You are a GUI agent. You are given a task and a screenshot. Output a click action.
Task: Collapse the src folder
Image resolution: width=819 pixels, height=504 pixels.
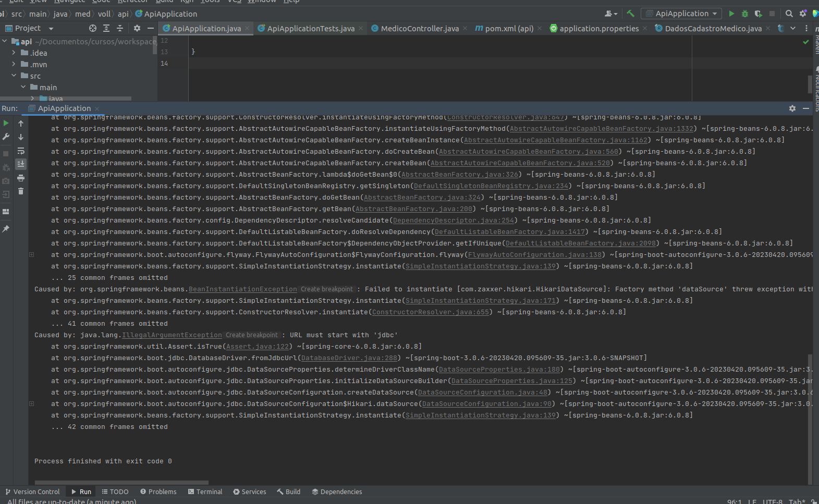coord(14,76)
